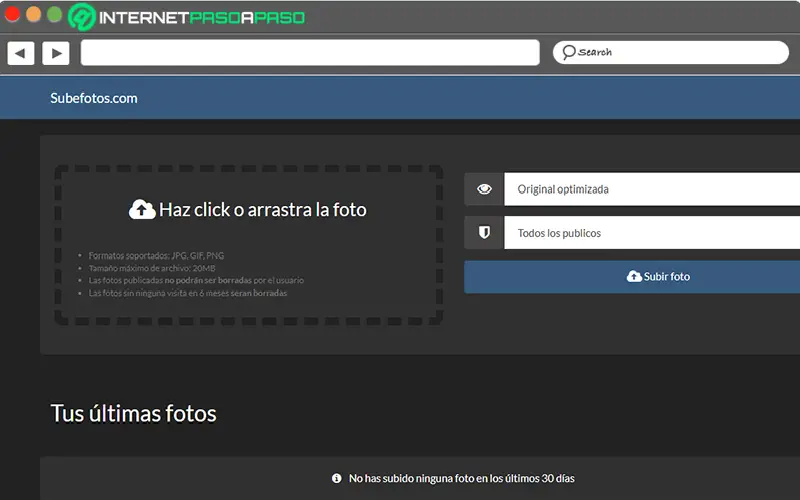This screenshot has height=500, width=800.
Task: Open the 'Todos los publicos' audience dropdown
Action: [x=652, y=233]
